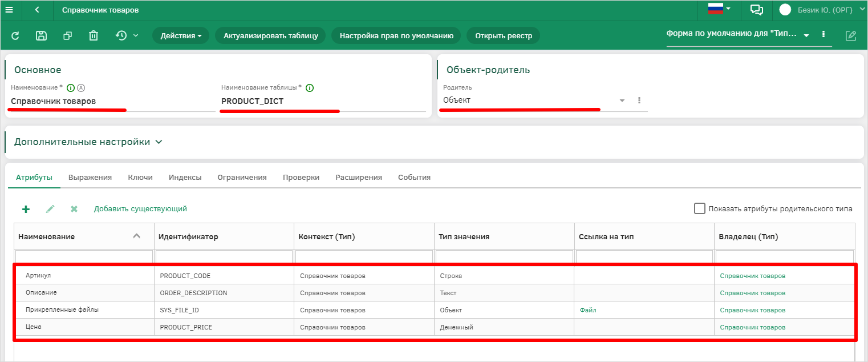Open the События tab
Viewport: 868px width, 362px height.
415,178
